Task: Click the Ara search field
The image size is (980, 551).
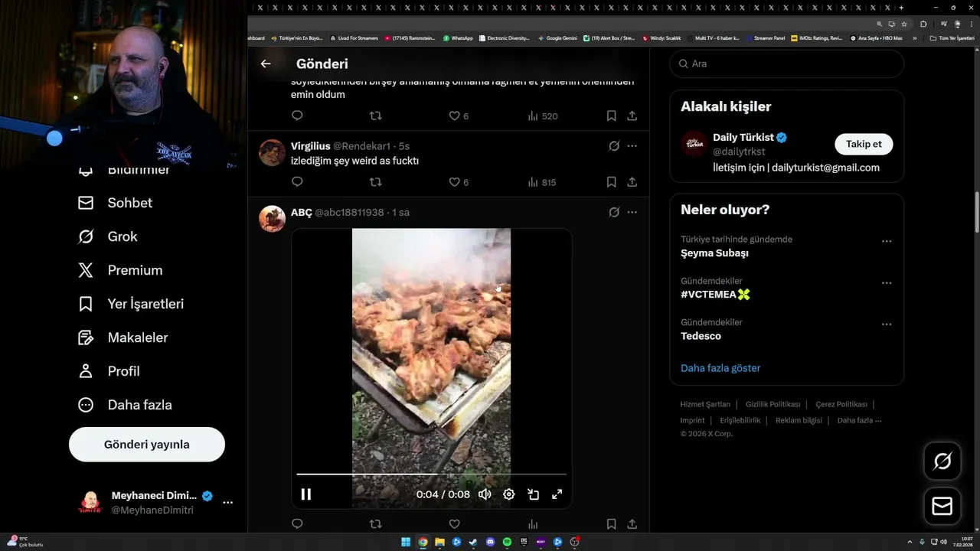Action: [786, 64]
